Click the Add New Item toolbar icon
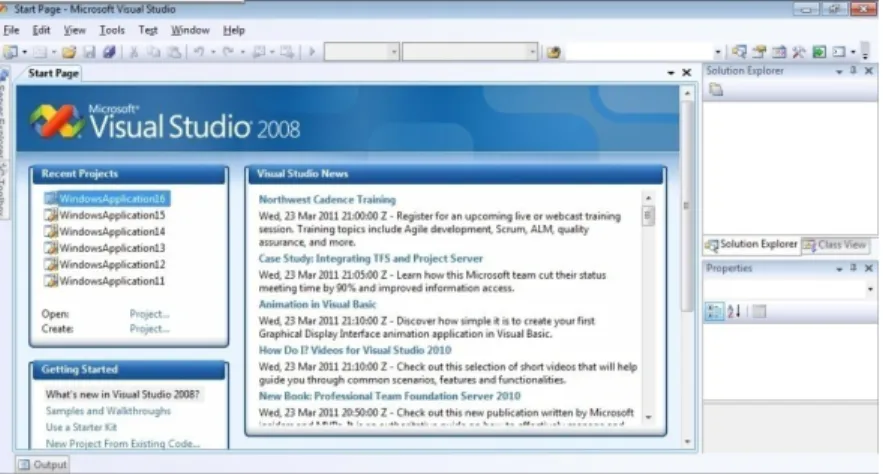883x474 pixels. click(x=39, y=52)
